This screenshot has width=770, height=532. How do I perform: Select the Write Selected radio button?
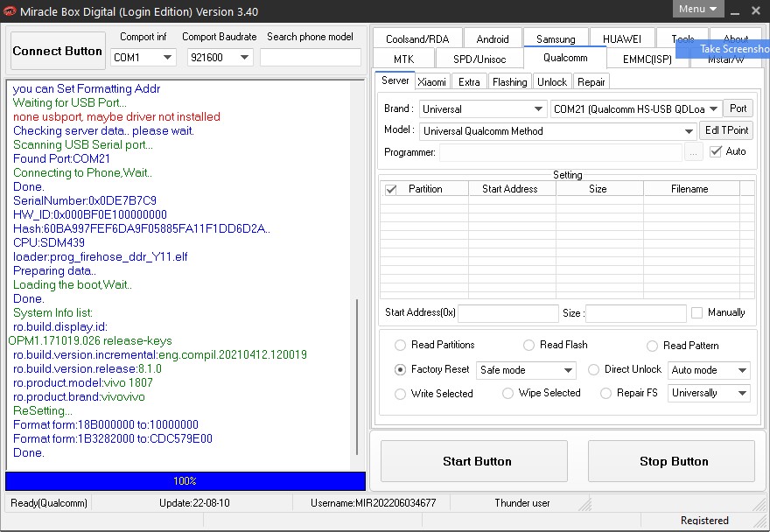click(x=400, y=394)
